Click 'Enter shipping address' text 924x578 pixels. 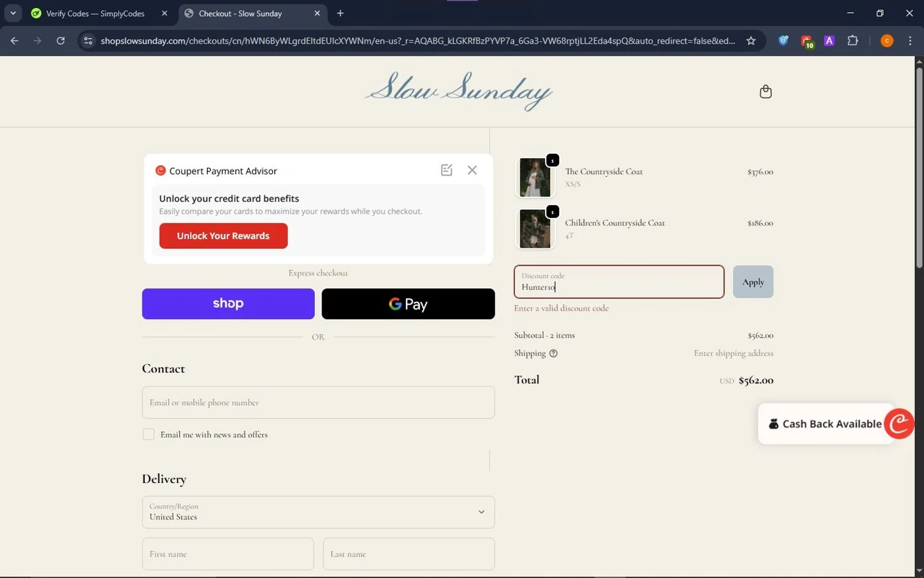pyautogui.click(x=734, y=353)
